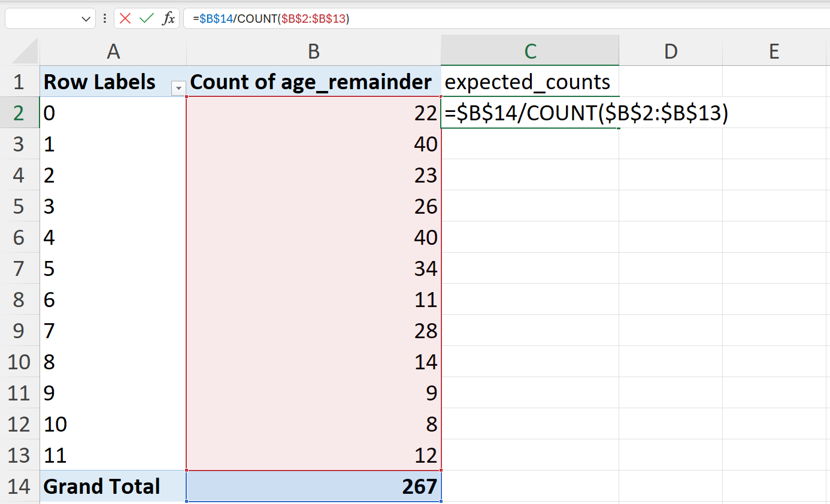The image size is (830, 504).
Task: Open Insert Function fx dialog
Action: [x=169, y=19]
